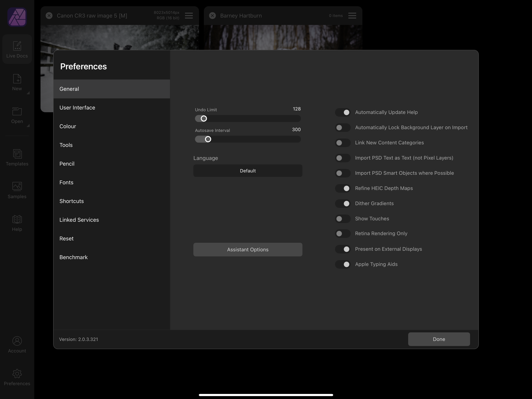Screen dimensions: 532x399
Task: Open the Fonts preferences
Action: [x=112, y=182]
